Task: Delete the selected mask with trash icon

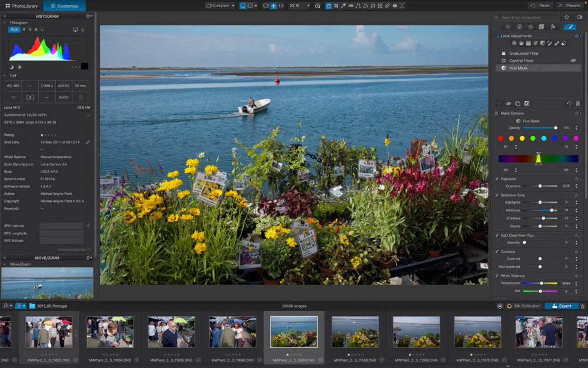Action: 578,104
